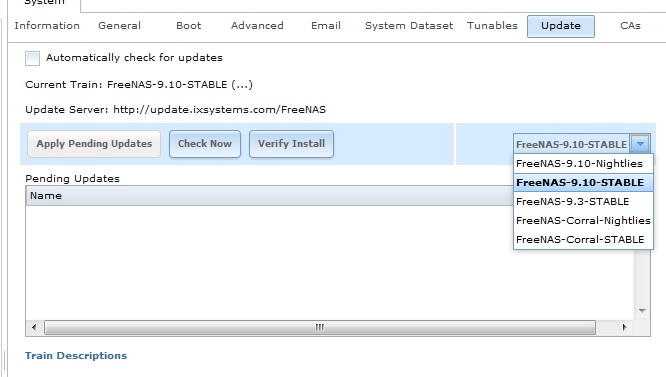This screenshot has width=666, height=377.
Task: Click the Verify Install button
Action: pos(291,144)
